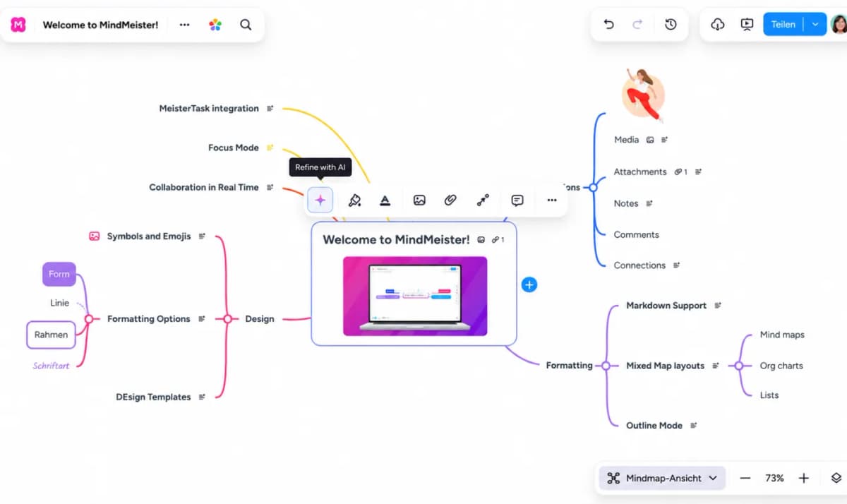Click the MindMeister logo icon
The height and width of the screenshot is (504, 847).
point(18,25)
